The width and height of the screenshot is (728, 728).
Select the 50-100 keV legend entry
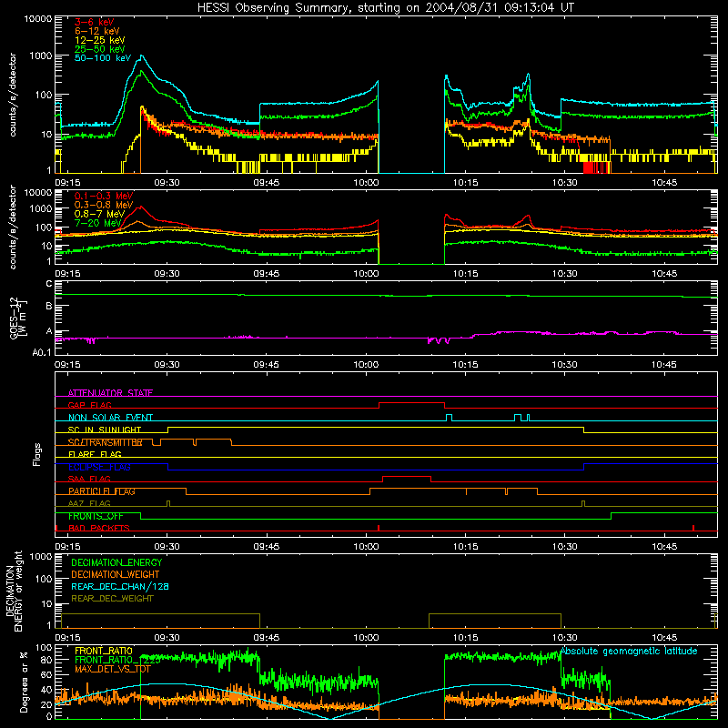pos(103,58)
